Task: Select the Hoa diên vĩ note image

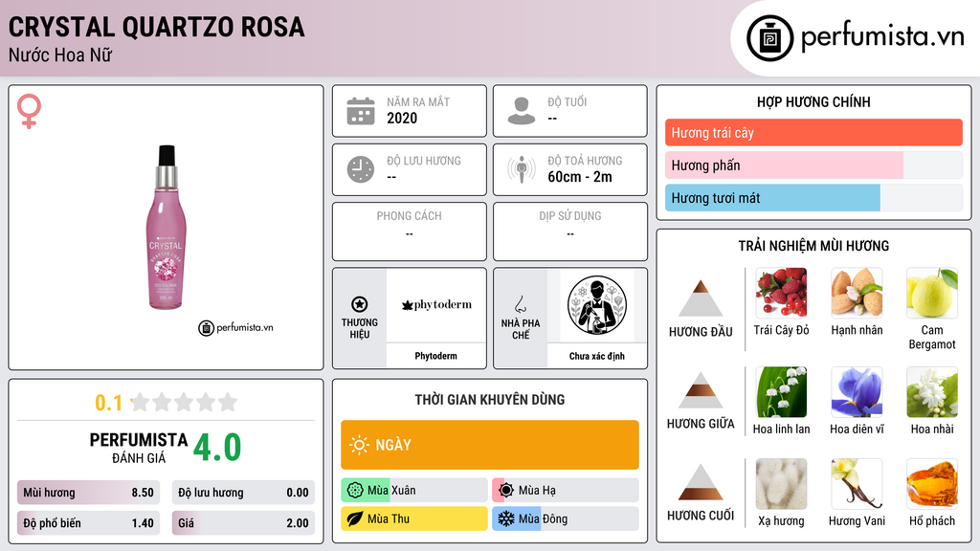Action: click(x=857, y=391)
